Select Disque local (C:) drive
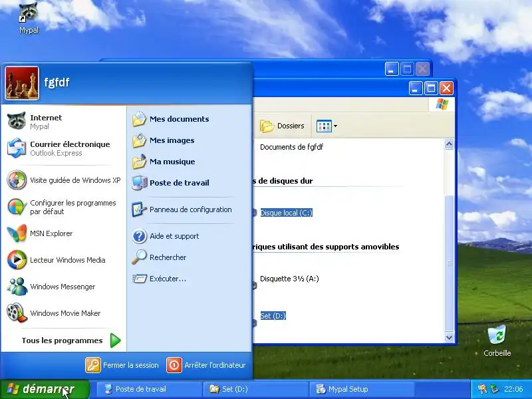Screen dimensions: 532x399 [286, 213]
